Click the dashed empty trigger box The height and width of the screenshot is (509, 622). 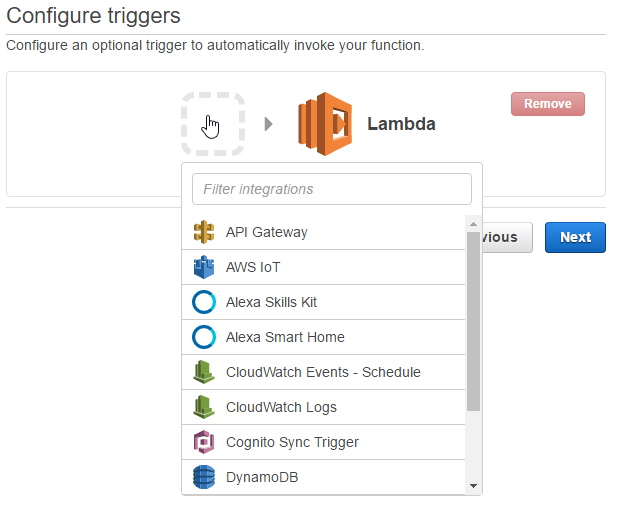pyautogui.click(x=213, y=124)
